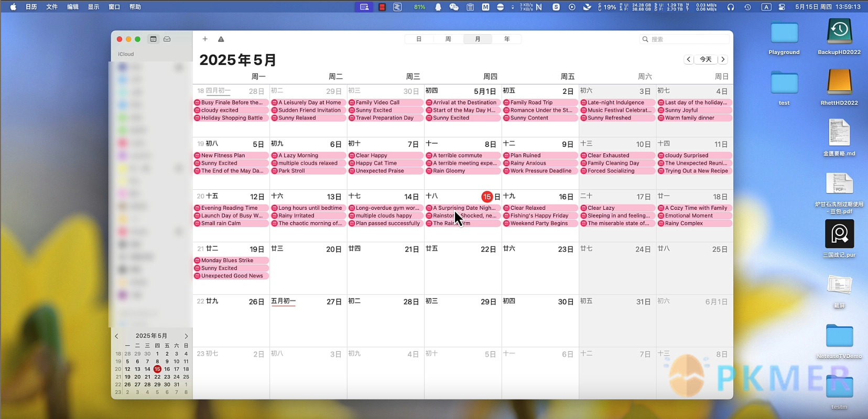Viewport: 868px width, 419px height.
Task: Open the 显示 menu
Action: pos(93,7)
